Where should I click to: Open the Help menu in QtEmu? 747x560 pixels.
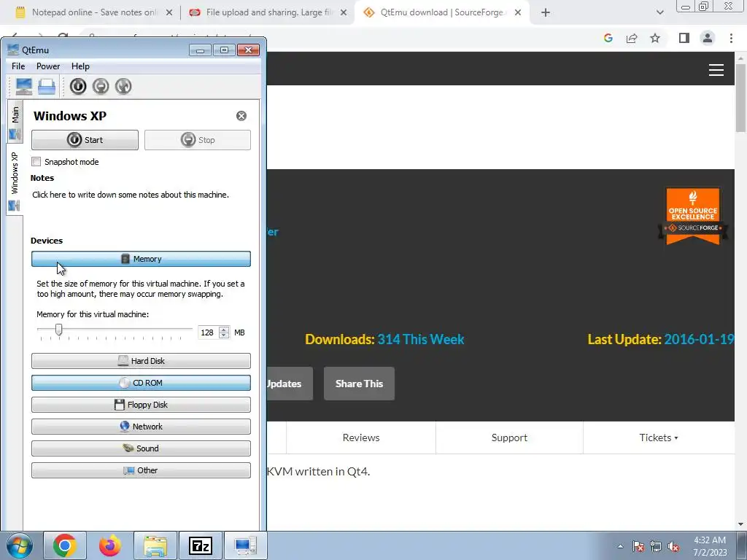(x=80, y=66)
